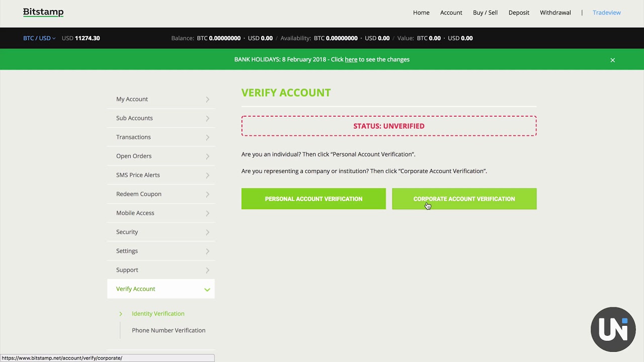The height and width of the screenshot is (362, 644).
Task: Open Transactions in sidebar
Action: click(161, 137)
